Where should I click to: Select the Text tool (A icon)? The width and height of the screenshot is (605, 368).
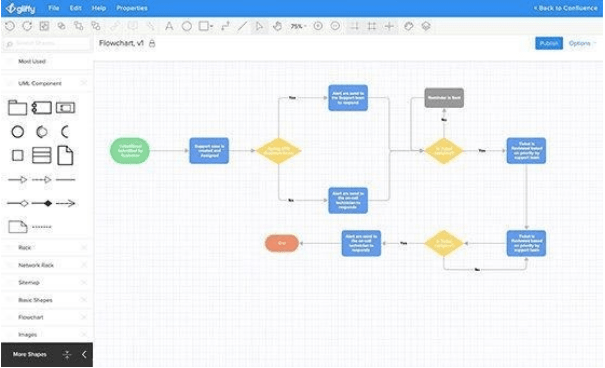click(169, 26)
